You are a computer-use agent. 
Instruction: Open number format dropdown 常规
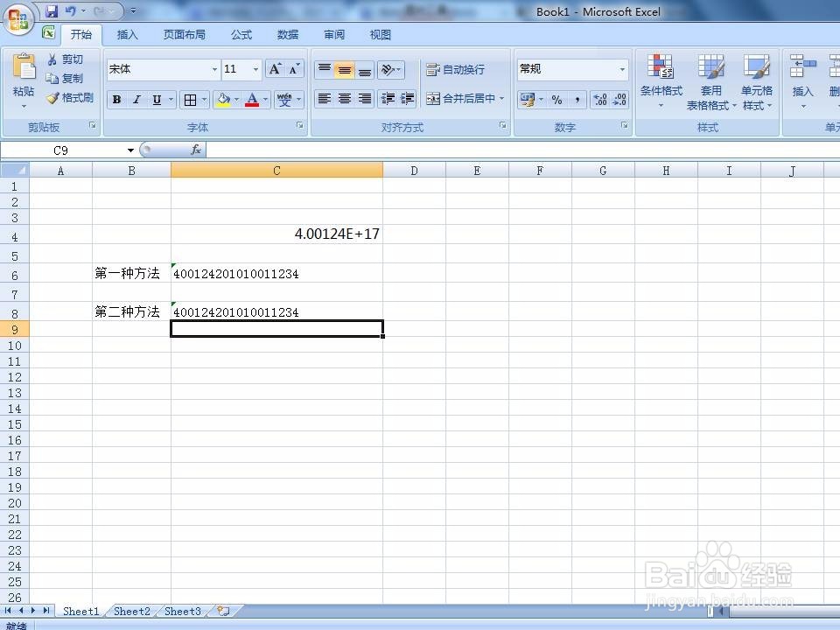[x=622, y=69]
